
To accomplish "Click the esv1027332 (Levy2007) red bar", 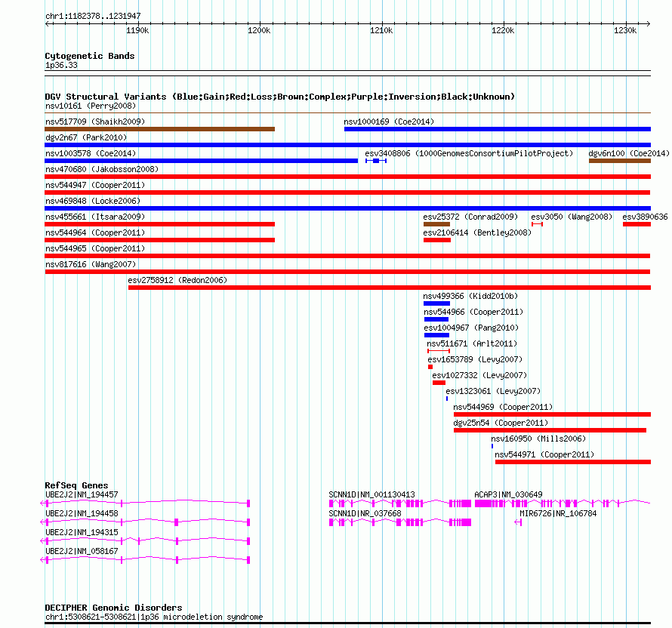I will [x=439, y=383].
